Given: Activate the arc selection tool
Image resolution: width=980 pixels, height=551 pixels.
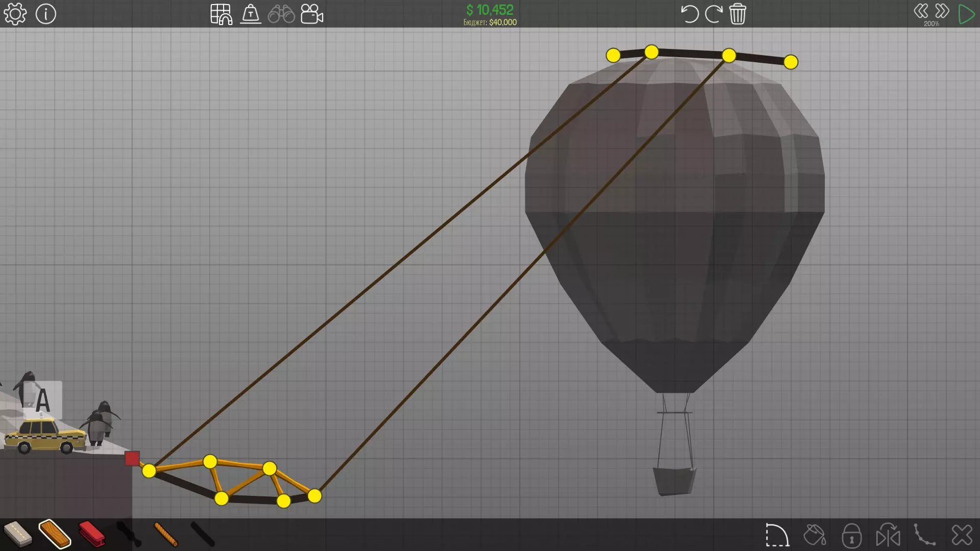Looking at the screenshot, I should pos(777,535).
